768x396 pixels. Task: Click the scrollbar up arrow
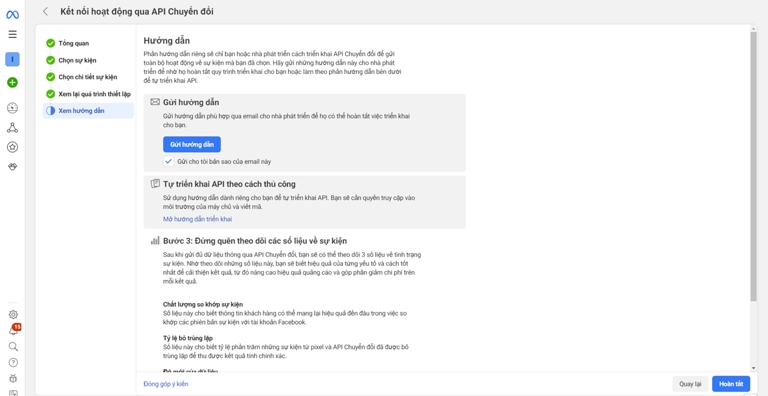coord(753,29)
